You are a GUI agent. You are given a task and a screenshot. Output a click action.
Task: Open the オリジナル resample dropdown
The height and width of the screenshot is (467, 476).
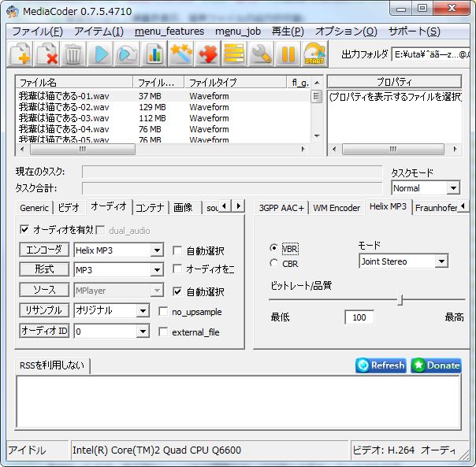pyautogui.click(x=143, y=310)
